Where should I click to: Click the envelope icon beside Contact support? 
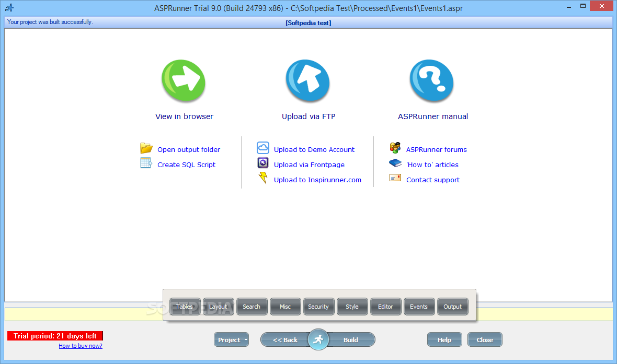[395, 178]
